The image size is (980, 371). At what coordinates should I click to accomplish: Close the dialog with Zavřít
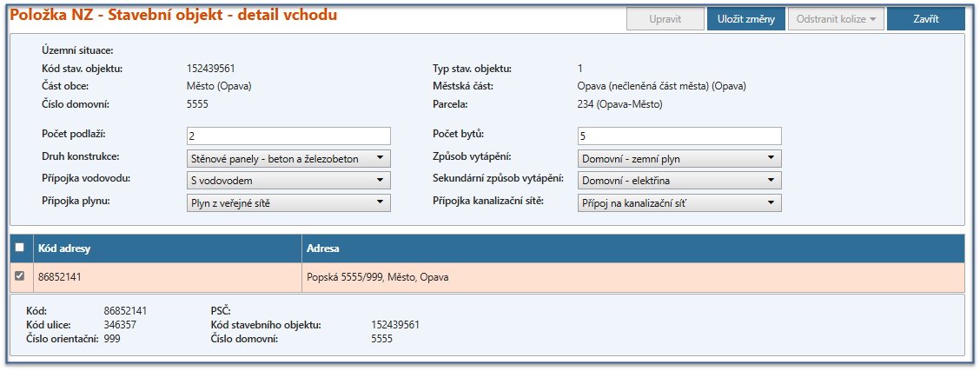coord(925,19)
